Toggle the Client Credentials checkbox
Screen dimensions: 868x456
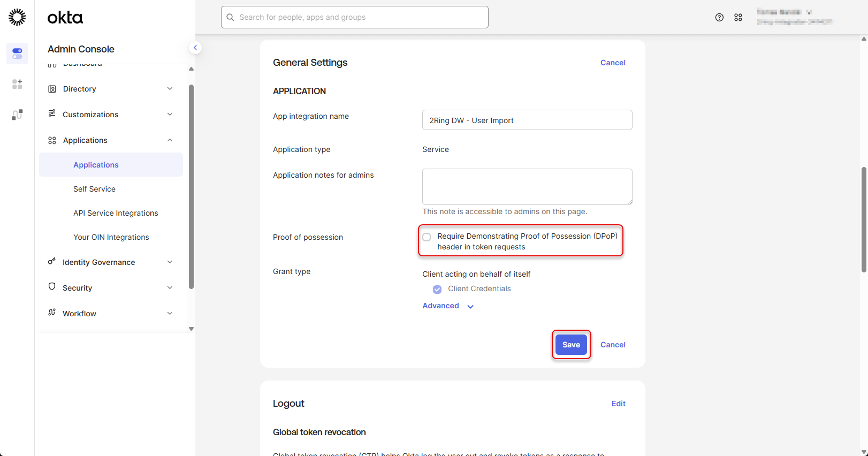[x=437, y=289]
